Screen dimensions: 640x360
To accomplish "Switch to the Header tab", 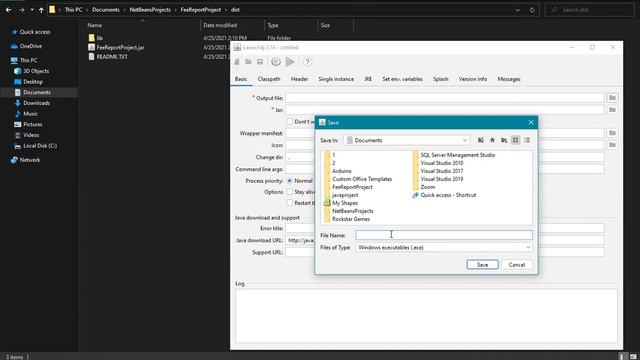I will pyautogui.click(x=299, y=79).
